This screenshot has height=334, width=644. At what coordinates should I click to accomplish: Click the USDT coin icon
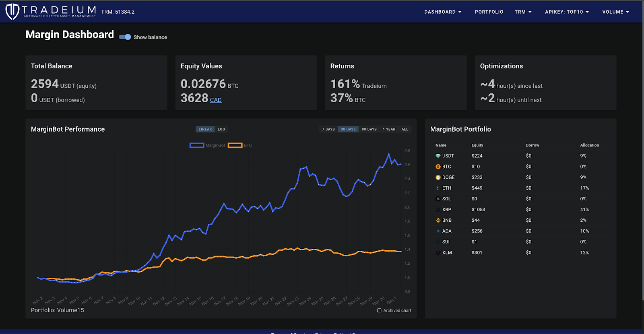tap(438, 156)
